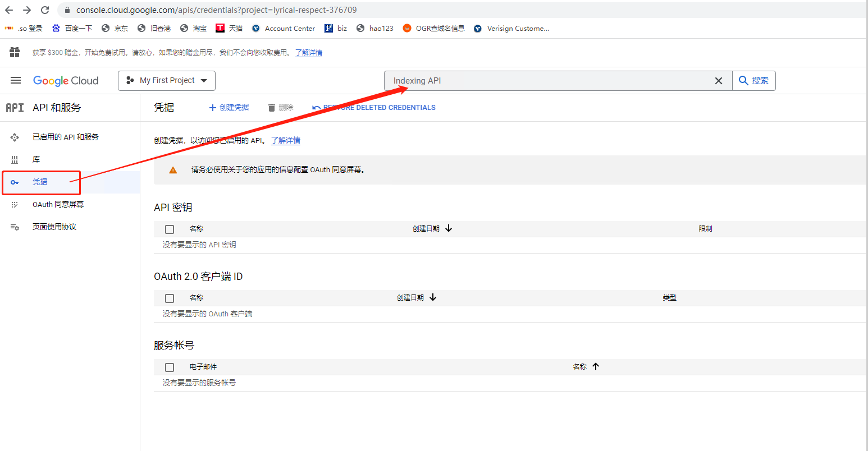Tick the OAuth 2.0 客户端 select-all checkbox

point(170,298)
